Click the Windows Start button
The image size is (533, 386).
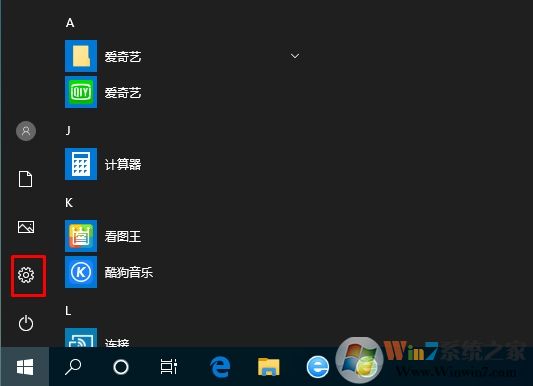[25, 367]
